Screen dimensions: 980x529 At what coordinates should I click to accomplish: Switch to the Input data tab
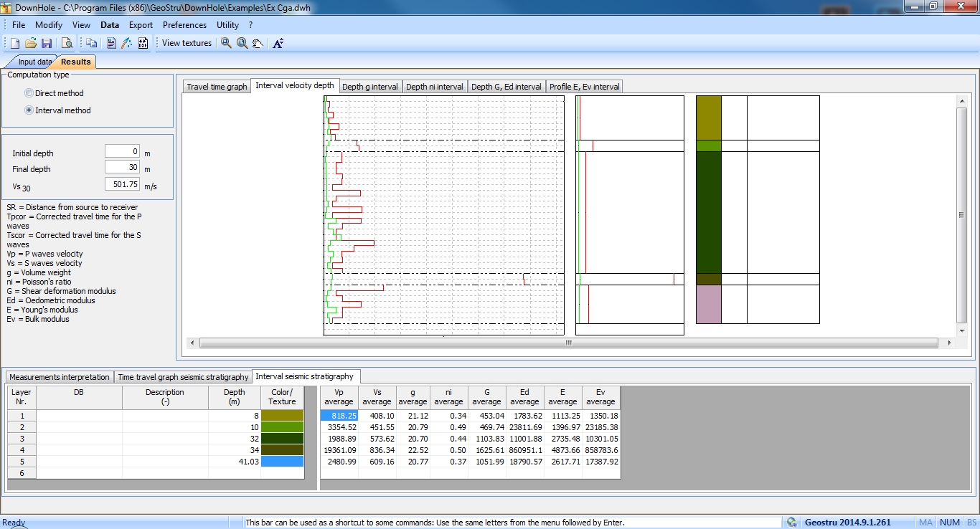pyautogui.click(x=34, y=62)
